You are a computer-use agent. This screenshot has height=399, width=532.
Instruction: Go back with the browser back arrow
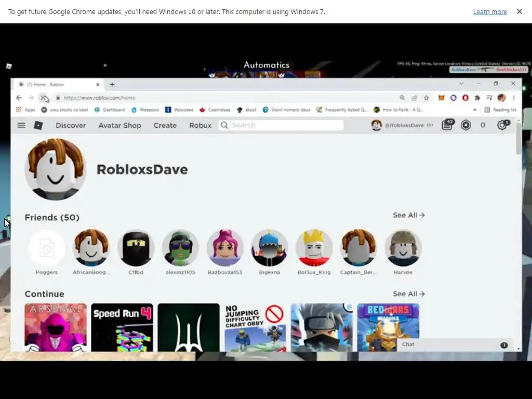pyautogui.click(x=19, y=98)
